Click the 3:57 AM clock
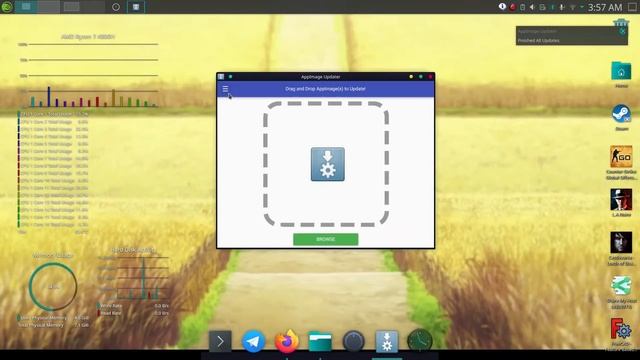 (x=605, y=7)
